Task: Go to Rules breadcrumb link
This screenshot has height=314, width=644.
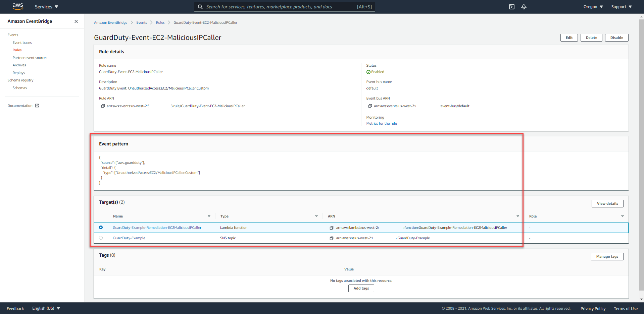Action: tap(160, 22)
